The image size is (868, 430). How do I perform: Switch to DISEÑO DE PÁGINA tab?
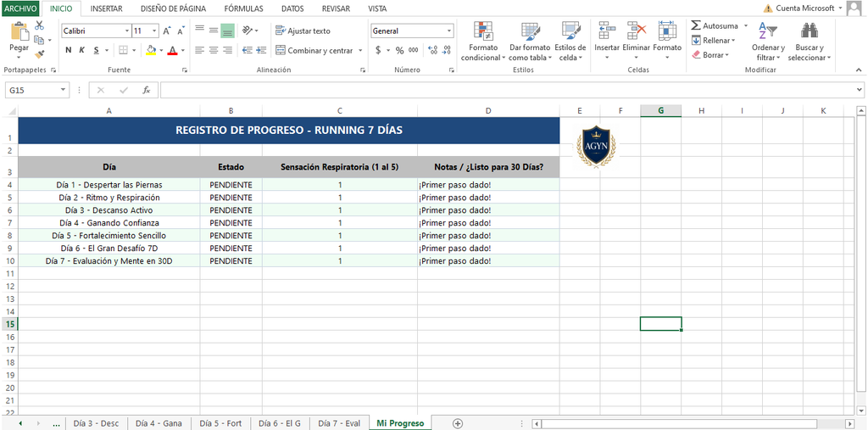pyautogui.click(x=173, y=8)
